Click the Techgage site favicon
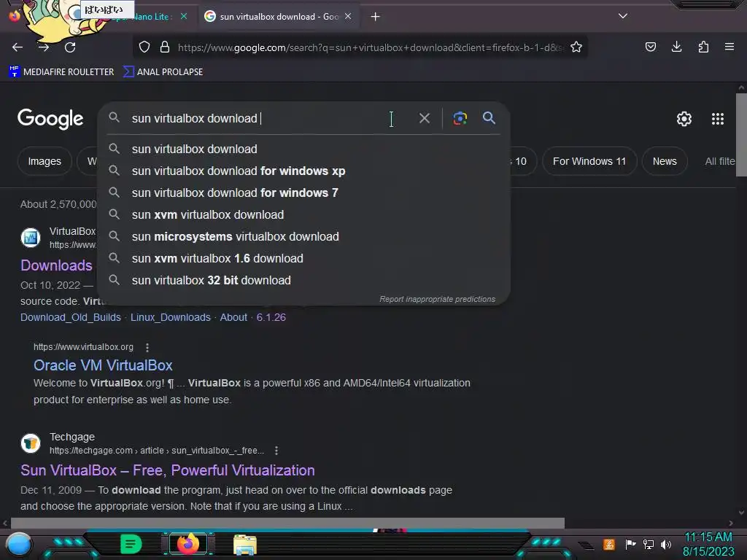 pyautogui.click(x=31, y=443)
